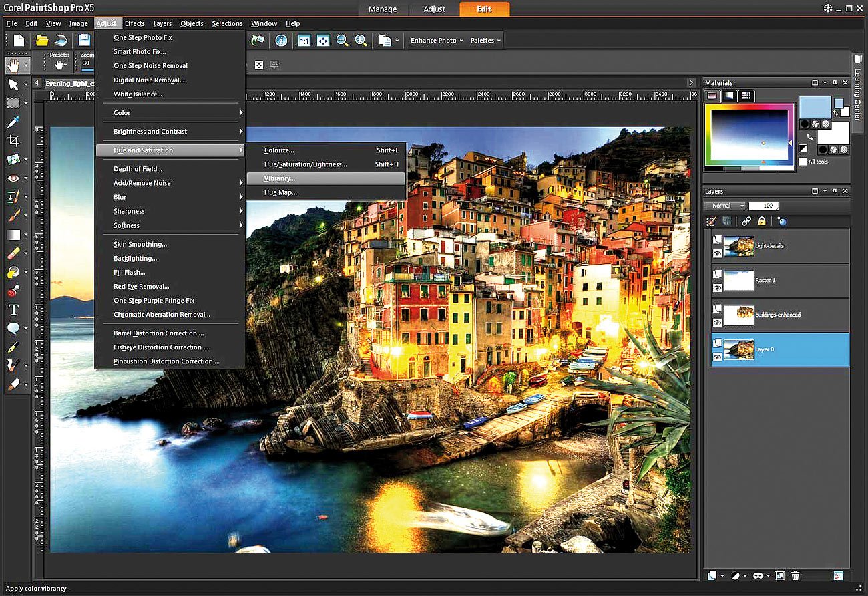Select the Eraser tool
Screen dimensions: 868x596
pos(13,253)
